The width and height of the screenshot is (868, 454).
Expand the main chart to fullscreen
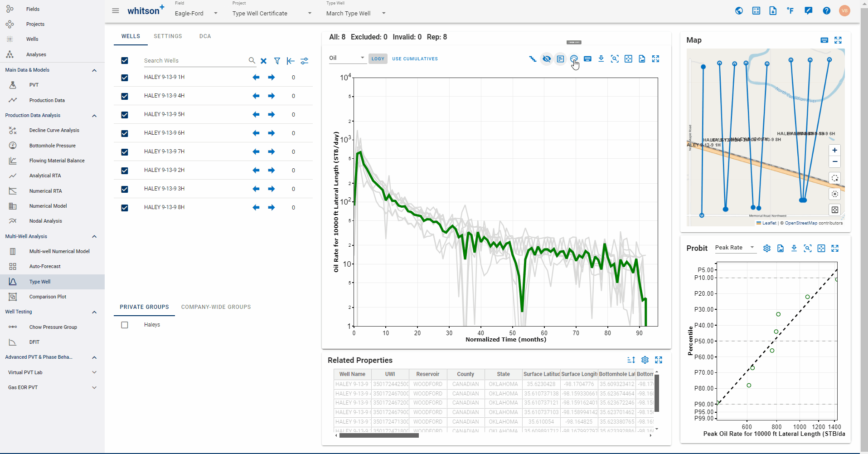(x=655, y=59)
